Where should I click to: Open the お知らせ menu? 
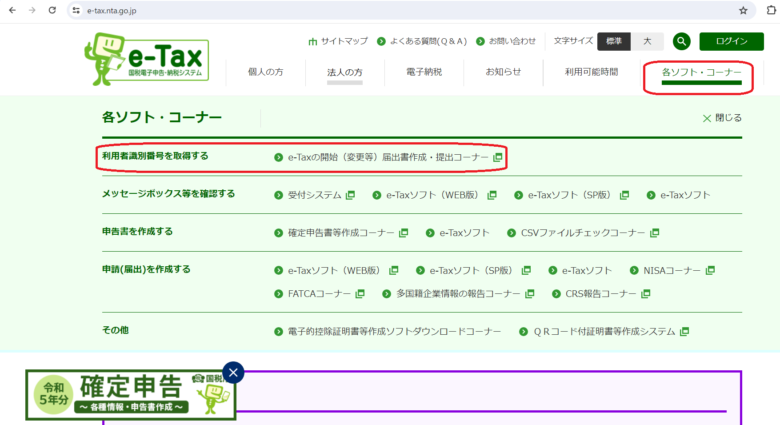(503, 72)
